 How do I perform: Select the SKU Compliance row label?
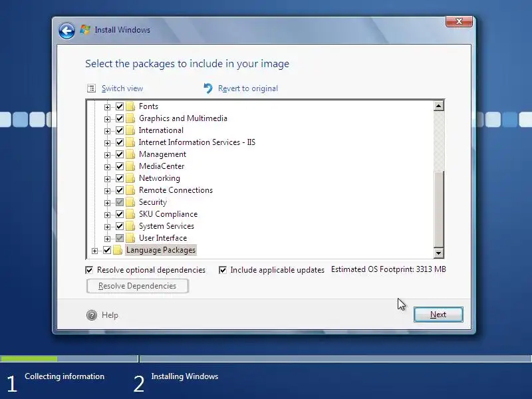(x=168, y=214)
